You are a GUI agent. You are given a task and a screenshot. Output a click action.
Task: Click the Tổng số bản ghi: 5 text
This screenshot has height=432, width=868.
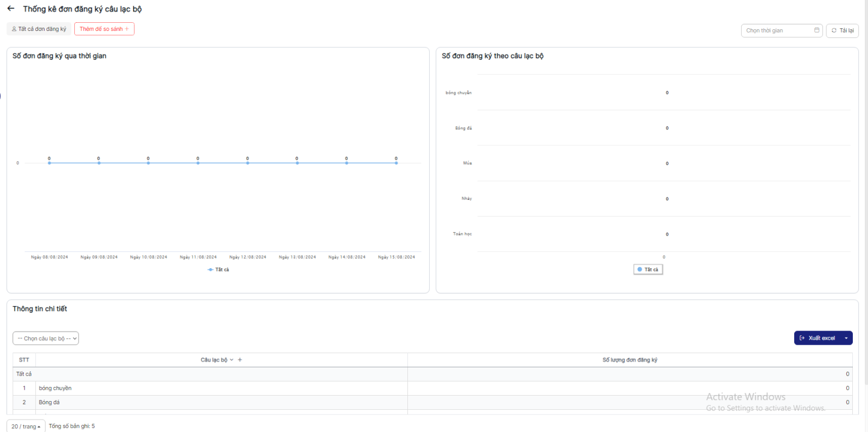[x=72, y=426]
